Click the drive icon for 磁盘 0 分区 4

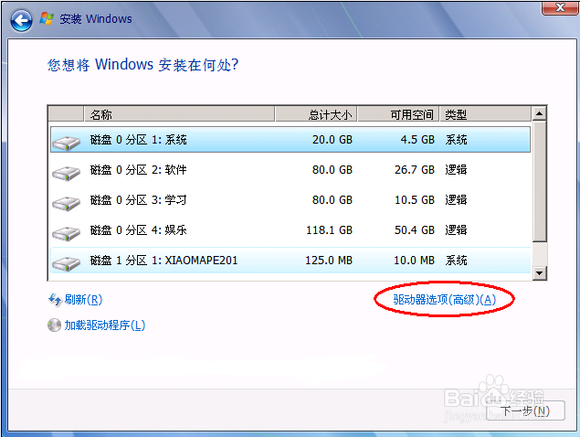66,233
